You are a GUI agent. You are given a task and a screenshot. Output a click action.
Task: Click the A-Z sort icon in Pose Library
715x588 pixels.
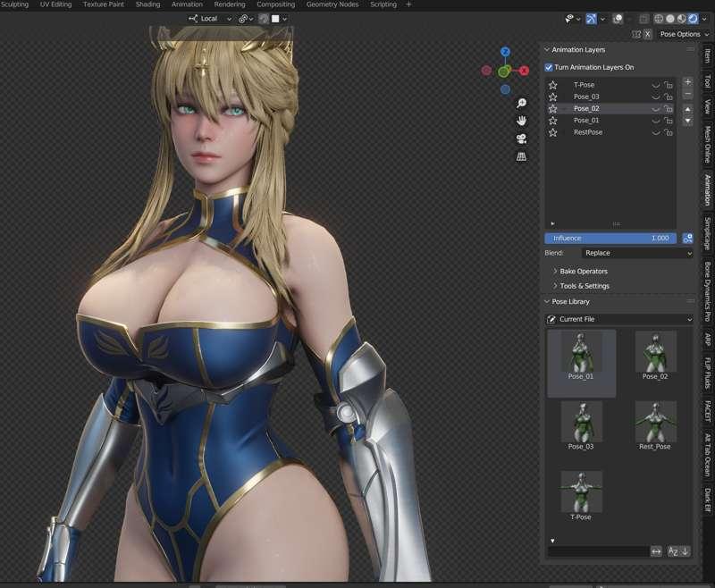click(x=673, y=551)
